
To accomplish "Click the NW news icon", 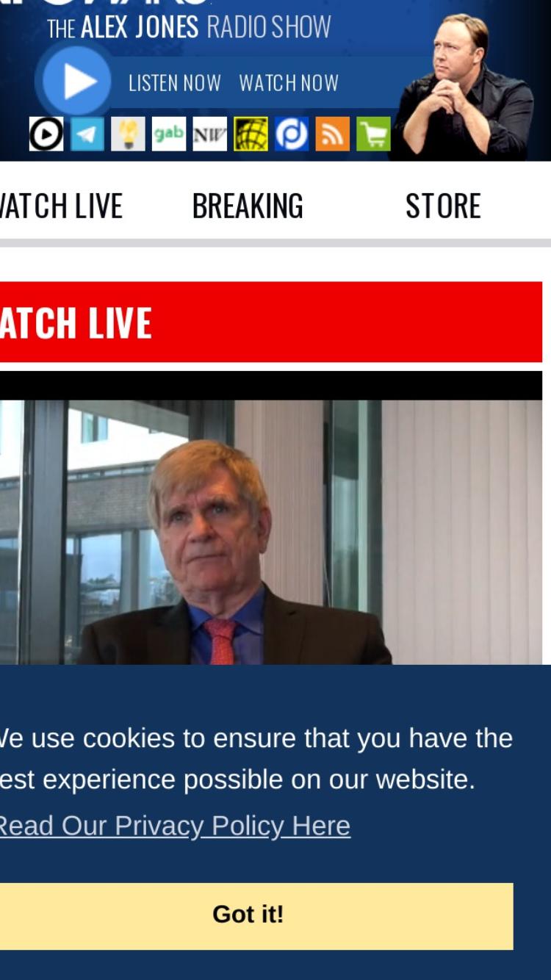I will click(x=210, y=134).
